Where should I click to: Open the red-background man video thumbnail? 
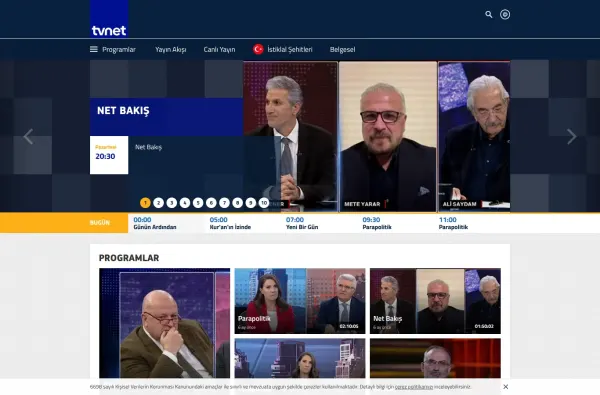click(435, 358)
